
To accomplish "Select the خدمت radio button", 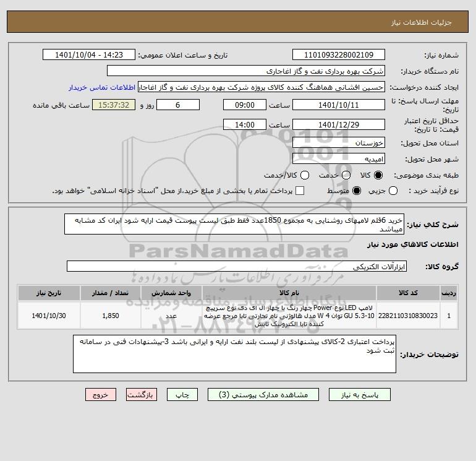I will [346, 175].
